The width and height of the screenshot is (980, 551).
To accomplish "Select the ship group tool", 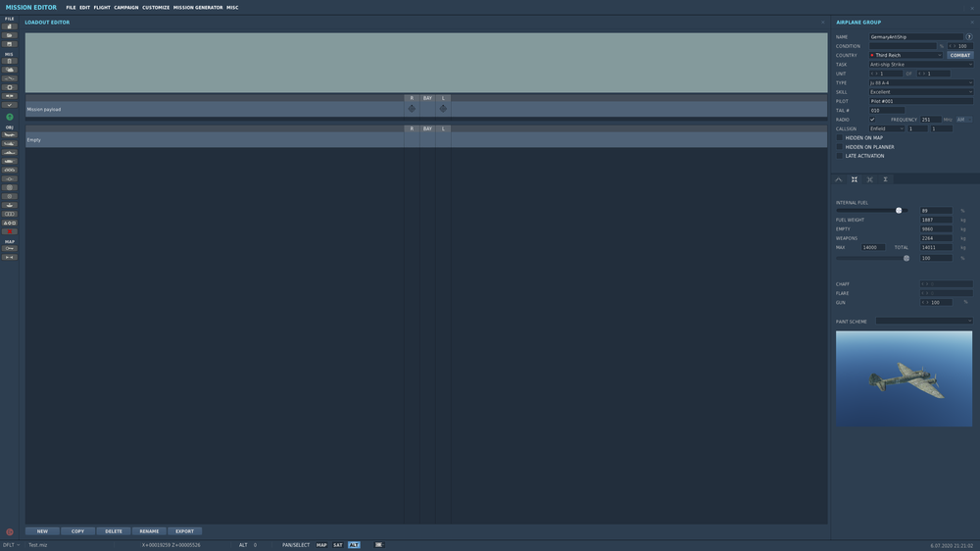I will 10,152.
